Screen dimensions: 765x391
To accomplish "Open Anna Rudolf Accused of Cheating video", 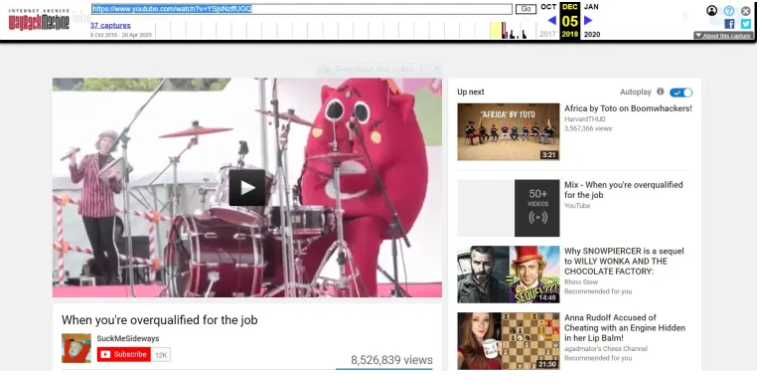I will coord(624,328).
